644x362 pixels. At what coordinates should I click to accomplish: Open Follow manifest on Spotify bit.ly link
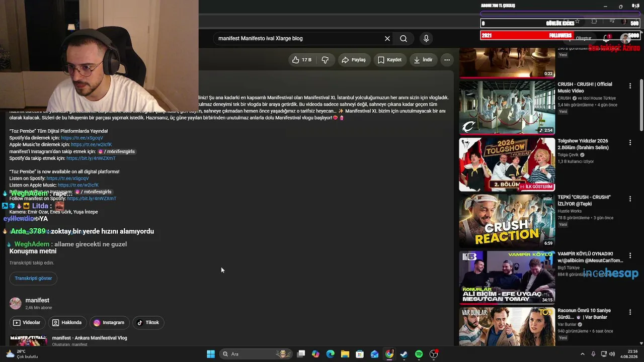click(x=92, y=199)
